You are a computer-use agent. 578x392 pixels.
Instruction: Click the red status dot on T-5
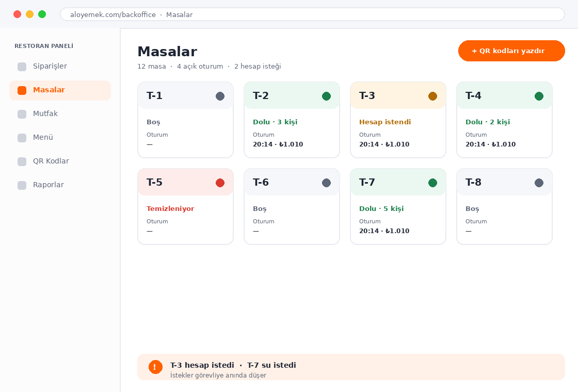click(220, 183)
